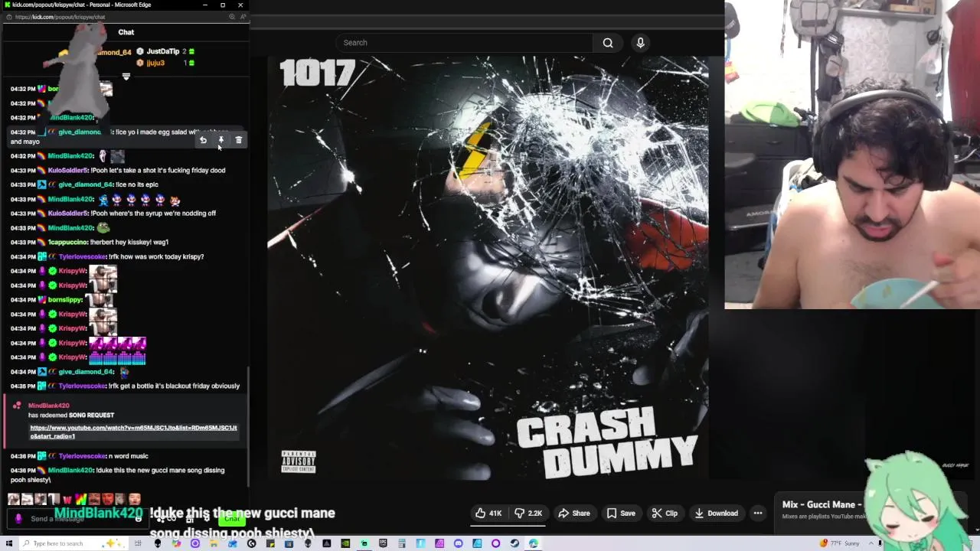This screenshot has width=980, height=551.
Task: Click the Share button under video
Action: coord(574,514)
